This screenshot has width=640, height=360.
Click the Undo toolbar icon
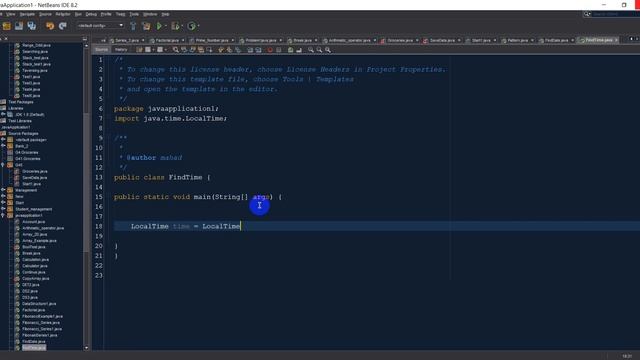point(50,26)
